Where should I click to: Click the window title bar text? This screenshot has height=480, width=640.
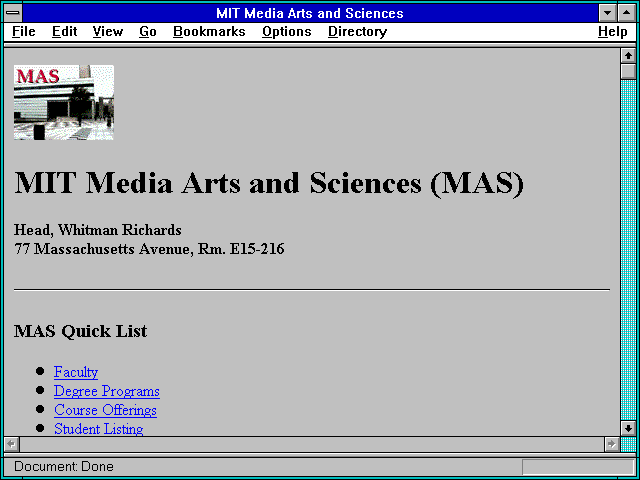point(310,13)
